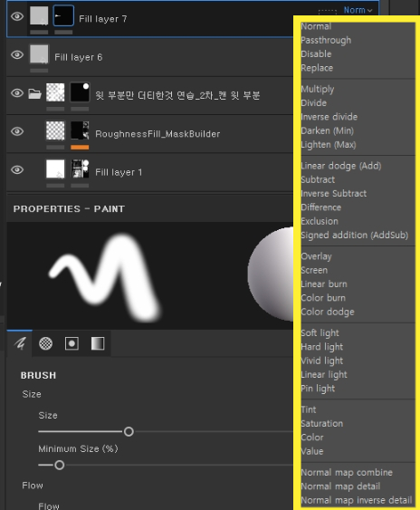Viewport: 420px width, 510px height.
Task: Select Fill layer 1 mask thumbnail
Action: (x=80, y=169)
